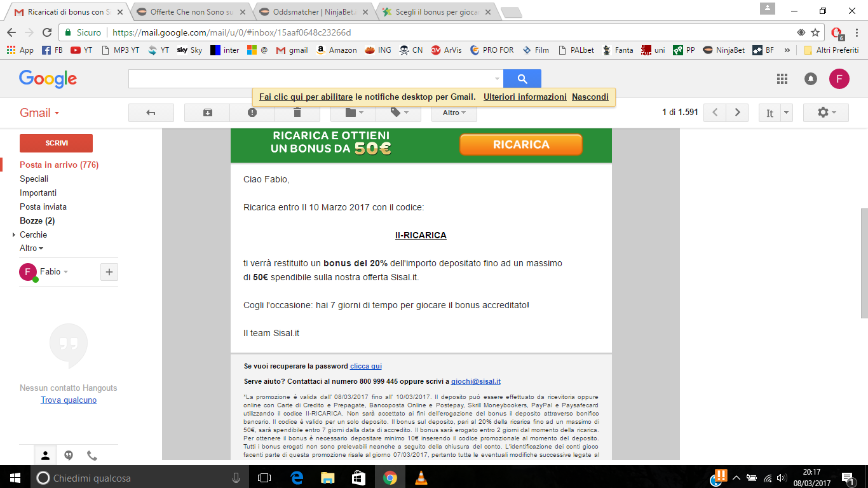Archive this email with the archive icon
The width and height of the screenshot is (868, 488).
click(207, 112)
